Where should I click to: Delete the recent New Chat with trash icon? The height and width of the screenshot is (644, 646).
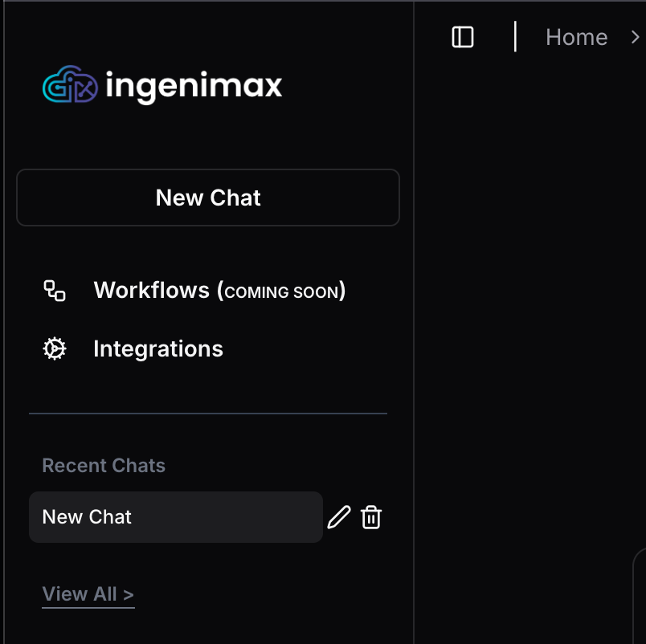[371, 517]
